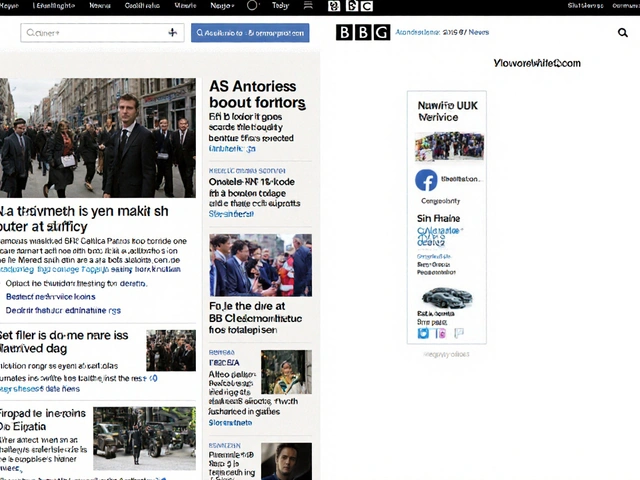Image resolution: width=640 pixels, height=480 pixels.
Task: Open the dark portrait photo of a man
Action: 287,461
